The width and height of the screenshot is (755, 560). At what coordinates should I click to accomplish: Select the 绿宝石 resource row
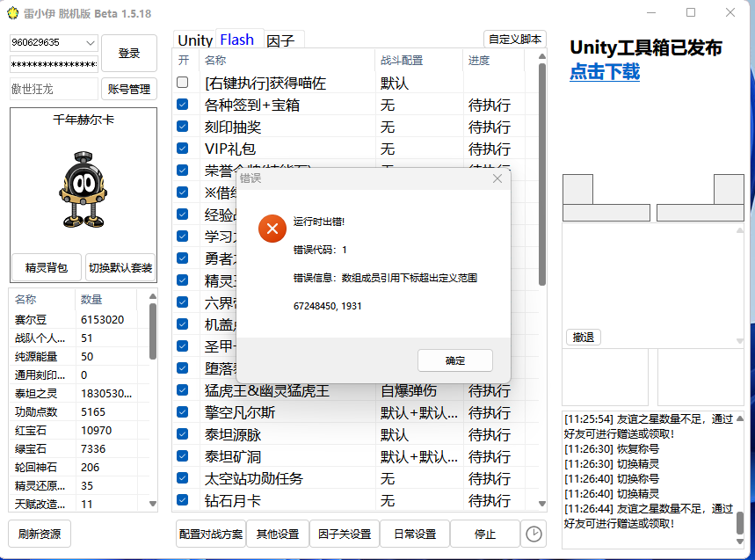pos(79,448)
